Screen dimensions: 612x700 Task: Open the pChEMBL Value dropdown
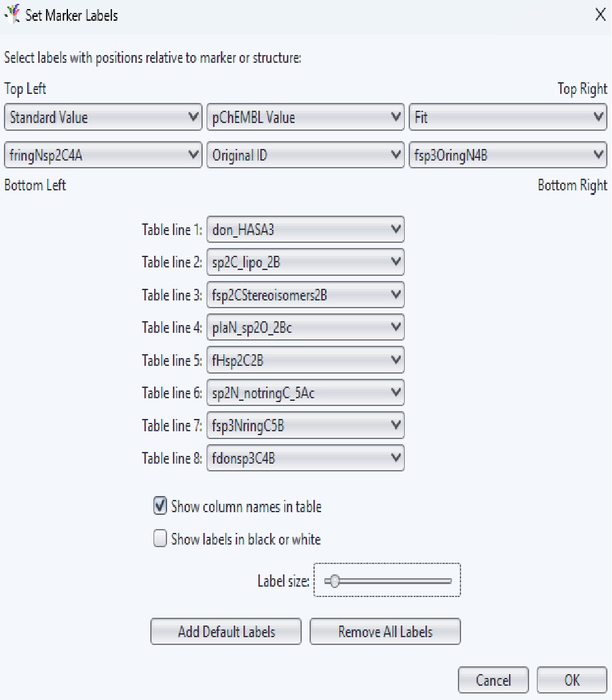(305, 118)
